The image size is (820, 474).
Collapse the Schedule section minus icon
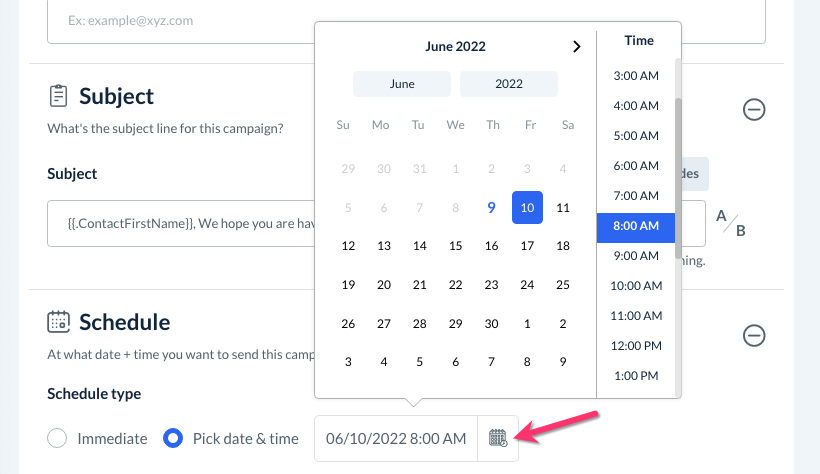[754, 335]
